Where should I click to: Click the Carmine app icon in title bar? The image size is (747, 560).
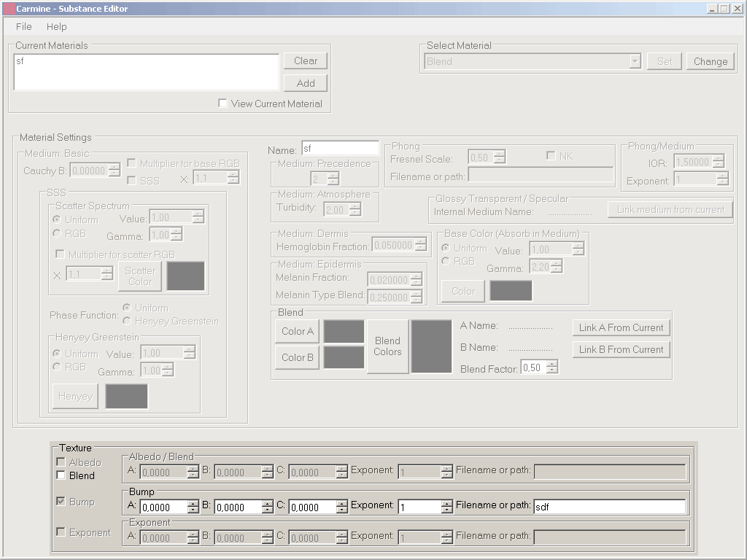coord(9,8)
